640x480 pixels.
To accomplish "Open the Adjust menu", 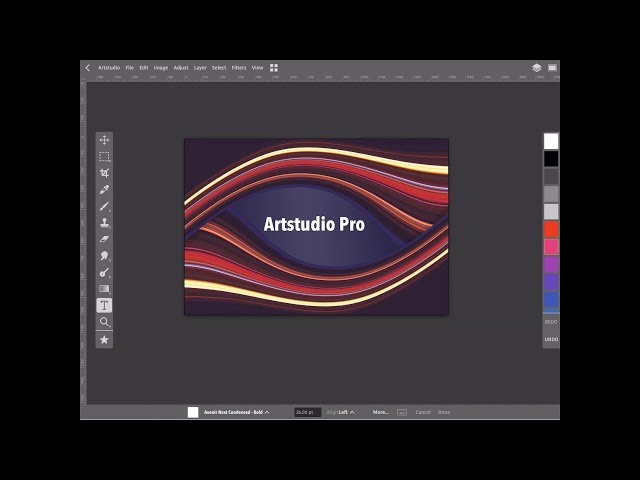I will [181, 68].
